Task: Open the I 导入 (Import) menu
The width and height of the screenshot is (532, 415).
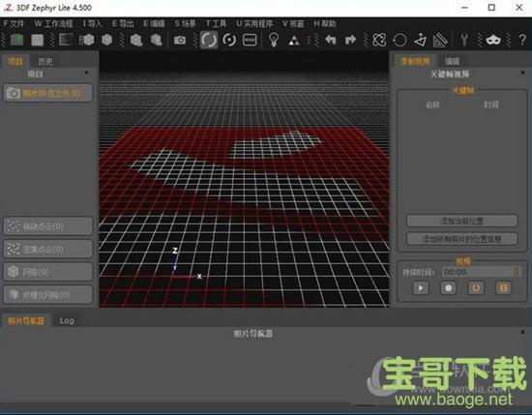Action: [92, 23]
